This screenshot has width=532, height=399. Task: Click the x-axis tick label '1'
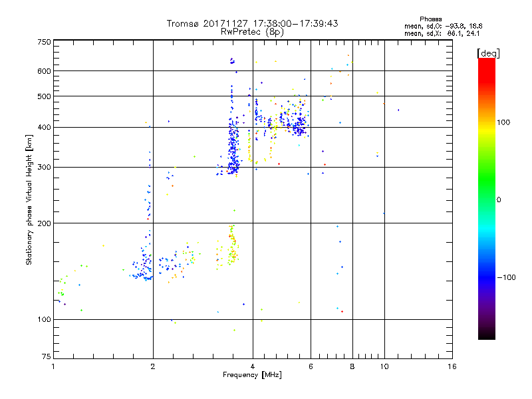click(x=53, y=366)
